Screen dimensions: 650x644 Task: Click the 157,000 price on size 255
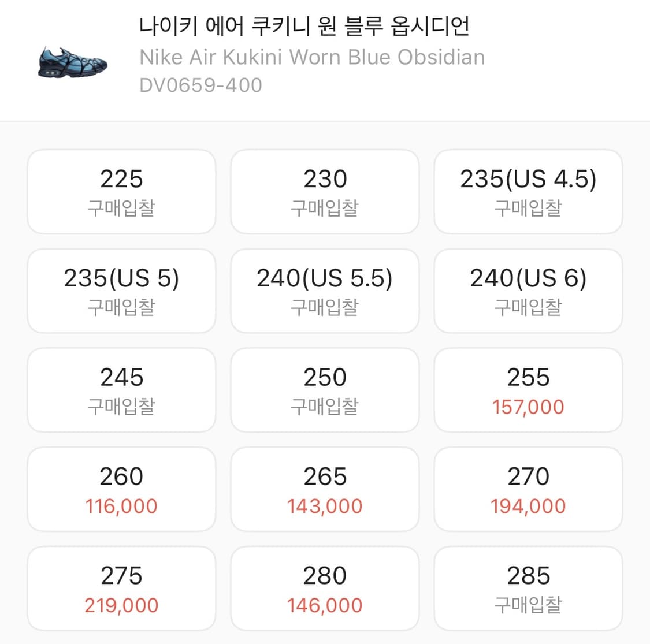click(528, 407)
